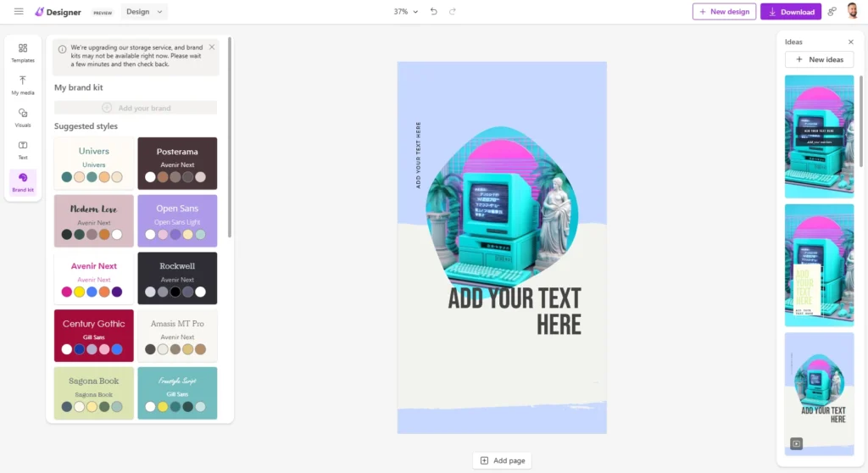Click the New ideas button
Image resolution: width=868 pixels, height=473 pixels.
point(820,59)
